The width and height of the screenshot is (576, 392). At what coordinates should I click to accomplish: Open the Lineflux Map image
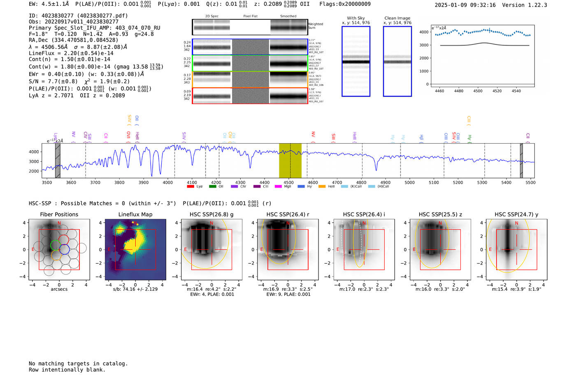click(x=135, y=249)
